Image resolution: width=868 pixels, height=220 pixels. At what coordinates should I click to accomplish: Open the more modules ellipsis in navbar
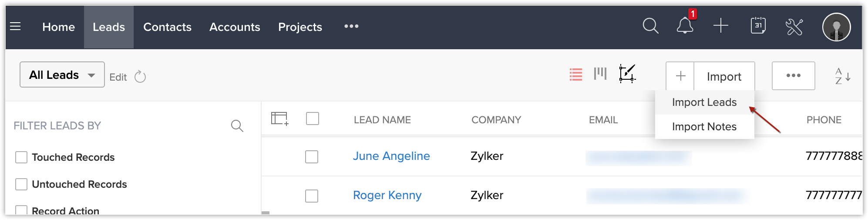tap(351, 27)
